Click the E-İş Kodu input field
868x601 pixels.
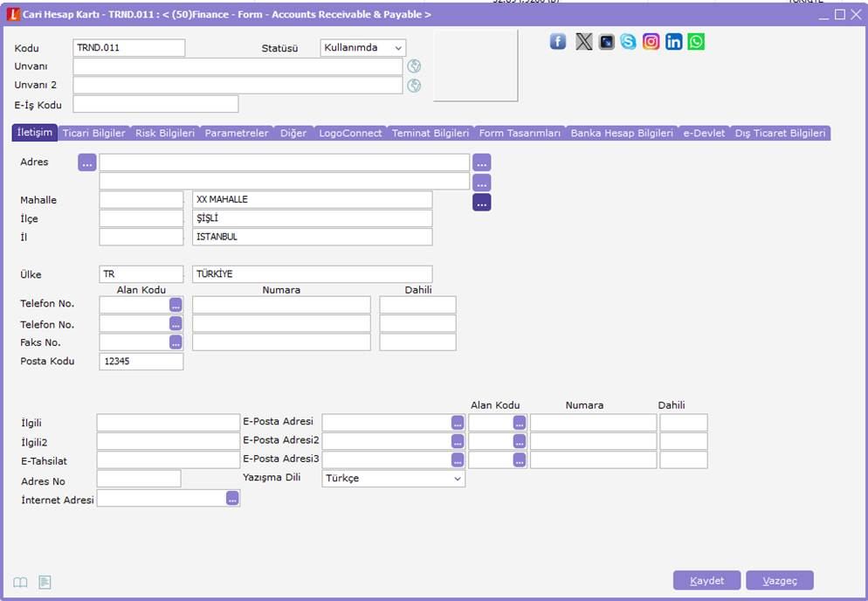tap(155, 104)
